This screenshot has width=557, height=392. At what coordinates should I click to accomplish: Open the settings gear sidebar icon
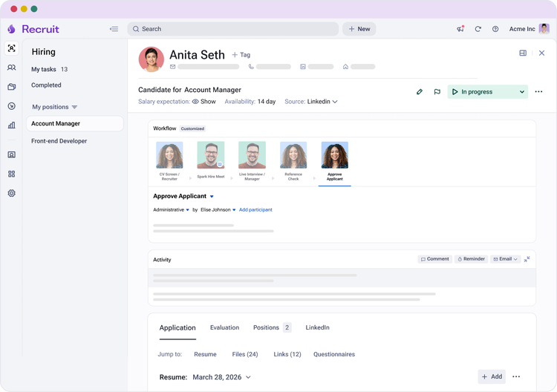click(x=11, y=193)
